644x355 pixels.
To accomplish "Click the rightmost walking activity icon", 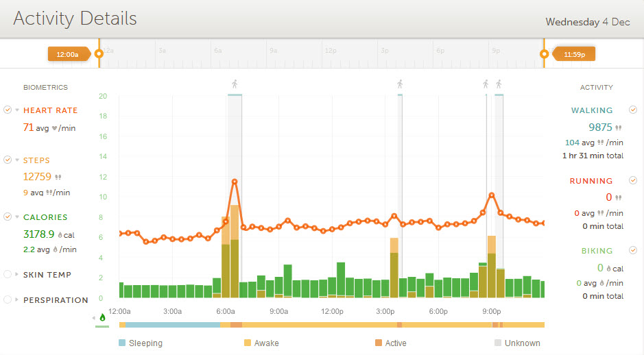I will click(x=499, y=84).
